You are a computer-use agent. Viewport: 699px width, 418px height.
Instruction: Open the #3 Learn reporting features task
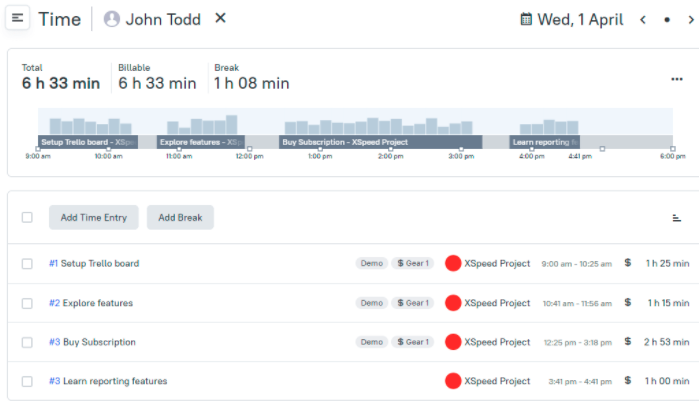click(108, 381)
